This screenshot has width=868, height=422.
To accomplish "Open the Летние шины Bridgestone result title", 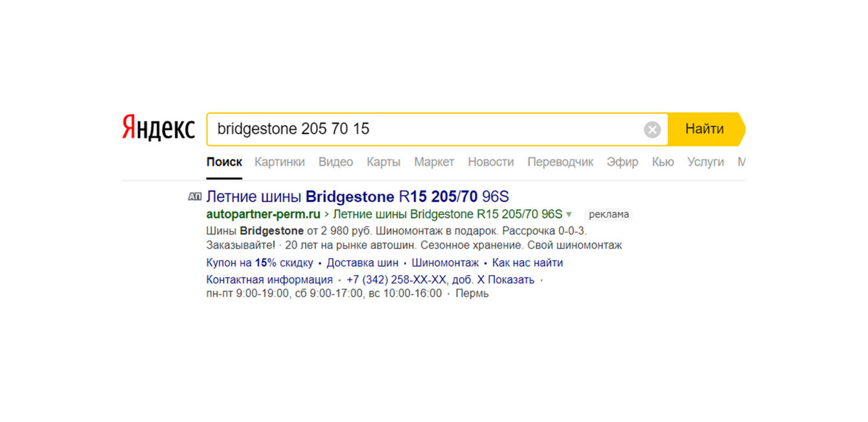I will (358, 197).
